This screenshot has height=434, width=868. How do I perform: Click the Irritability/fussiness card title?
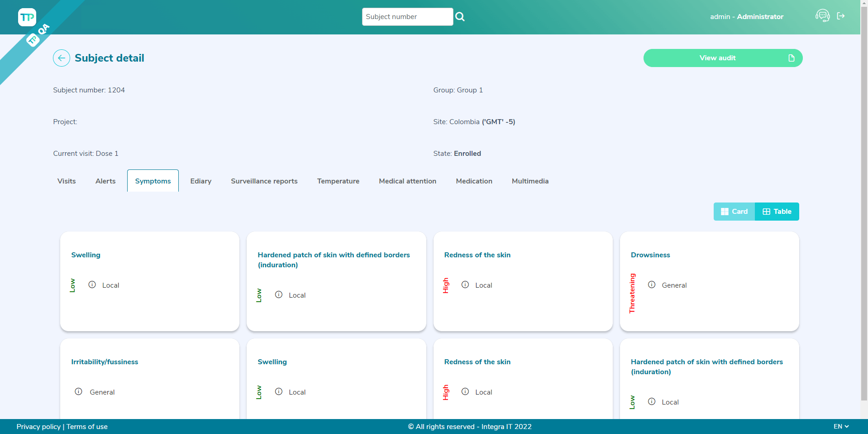click(x=105, y=362)
